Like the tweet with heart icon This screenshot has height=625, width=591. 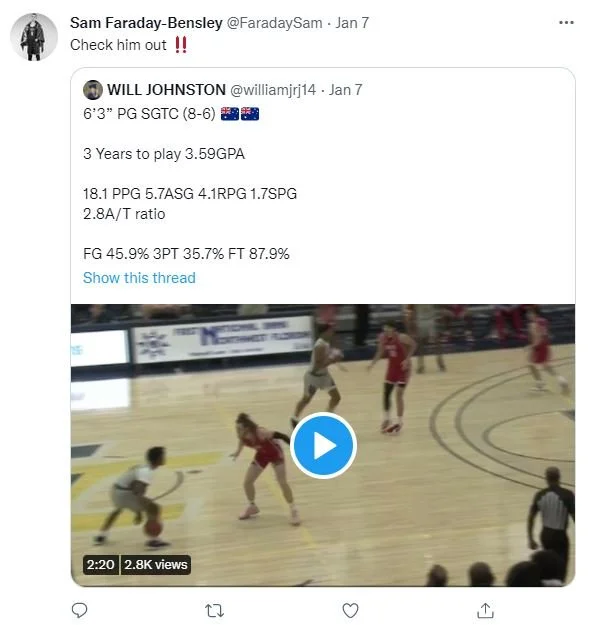tap(350, 610)
